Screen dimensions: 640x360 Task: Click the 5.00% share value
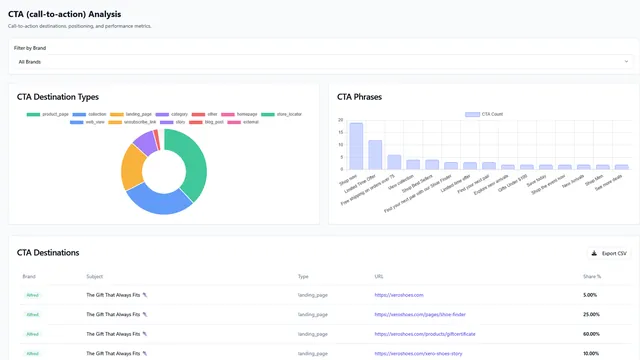(x=590, y=295)
